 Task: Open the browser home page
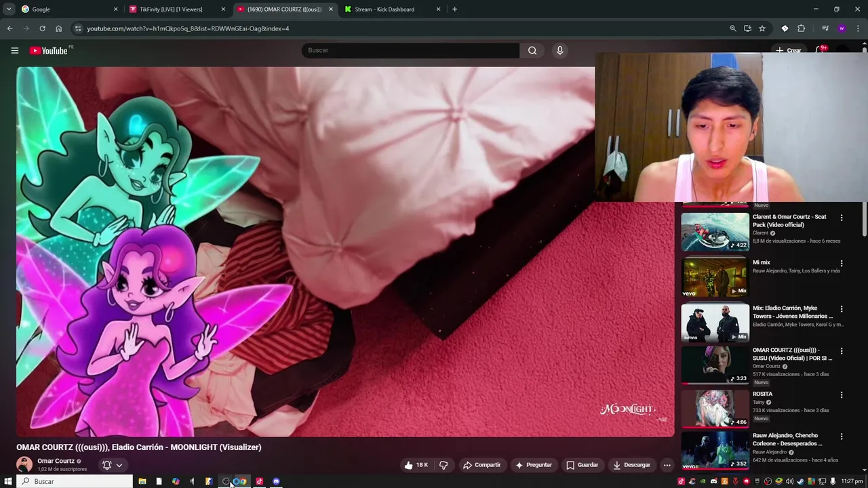(58, 28)
